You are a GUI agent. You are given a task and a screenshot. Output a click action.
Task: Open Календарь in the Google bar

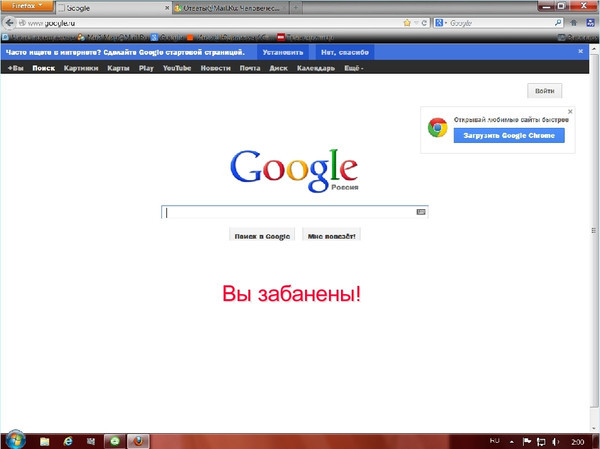(316, 68)
